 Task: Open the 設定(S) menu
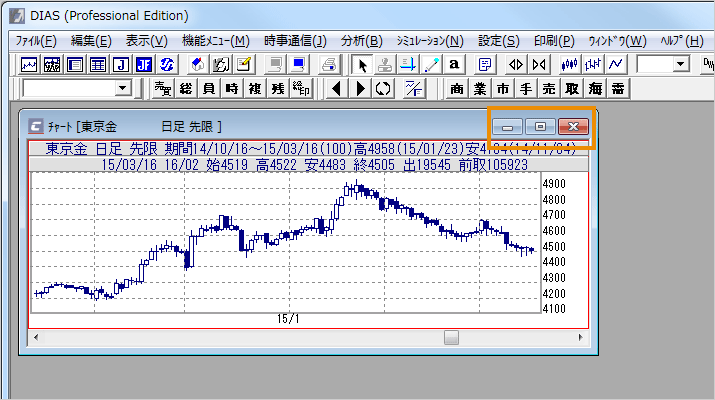(498, 40)
